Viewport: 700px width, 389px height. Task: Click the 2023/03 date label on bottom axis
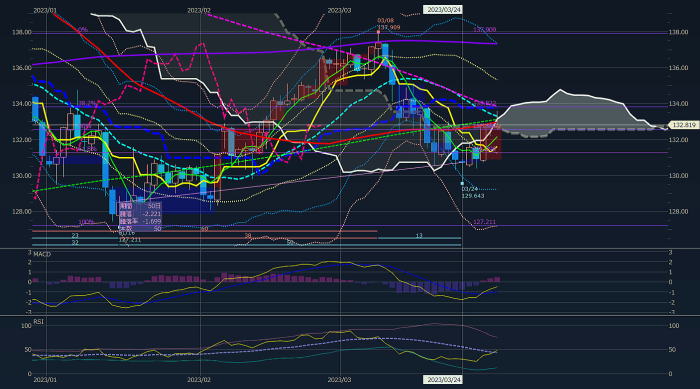click(339, 380)
